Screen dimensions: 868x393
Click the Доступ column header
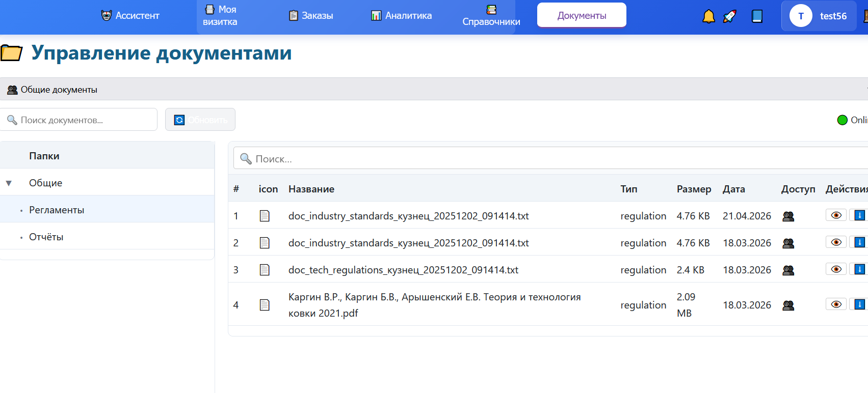coord(798,189)
